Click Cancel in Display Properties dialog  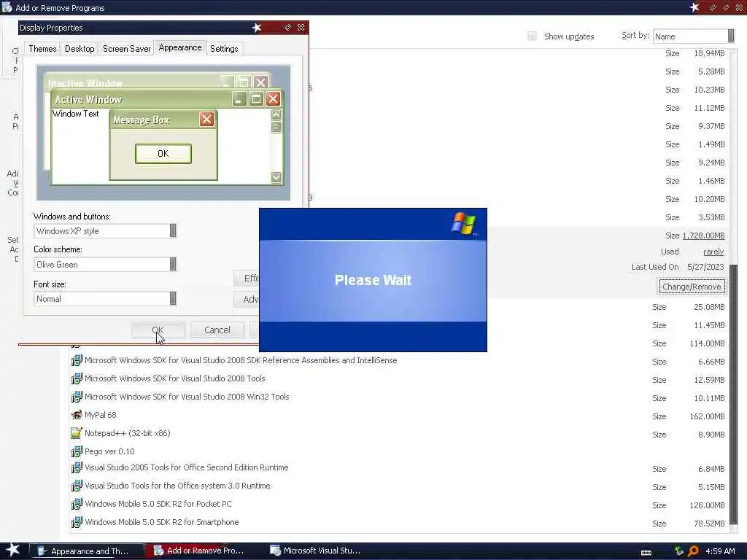pyautogui.click(x=217, y=330)
